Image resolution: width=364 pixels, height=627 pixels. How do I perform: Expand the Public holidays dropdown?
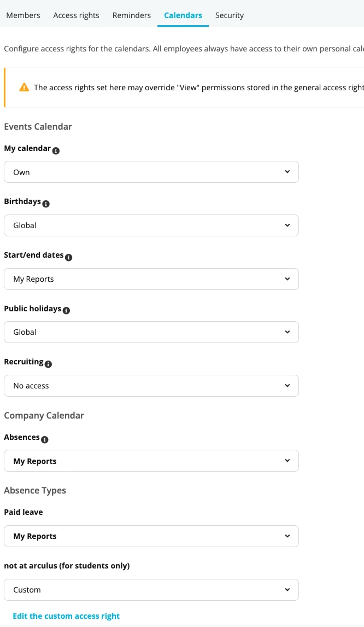point(151,332)
